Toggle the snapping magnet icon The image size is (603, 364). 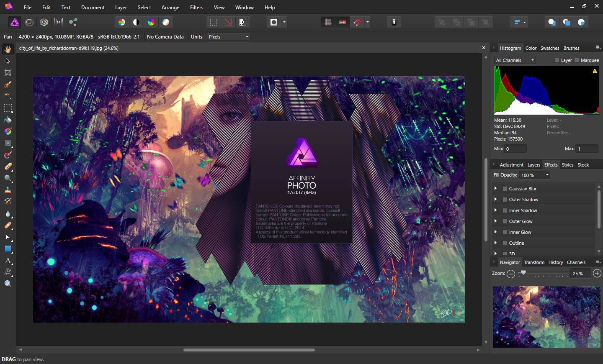coord(357,22)
